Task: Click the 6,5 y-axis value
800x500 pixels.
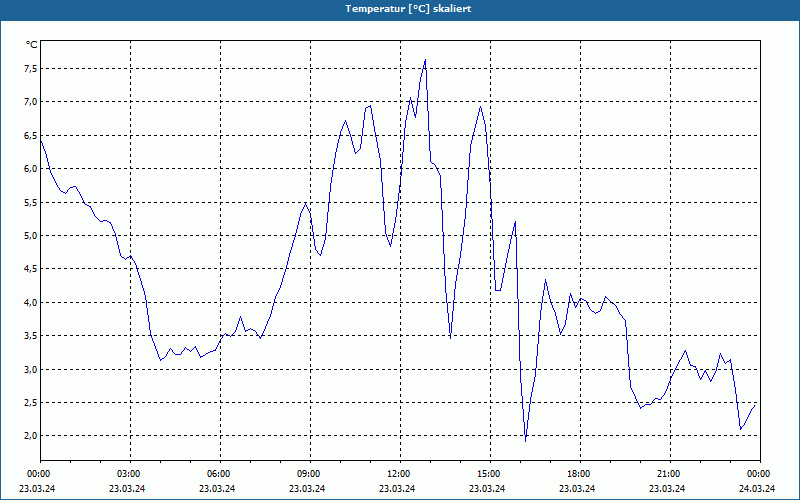Action: pyautogui.click(x=30, y=135)
